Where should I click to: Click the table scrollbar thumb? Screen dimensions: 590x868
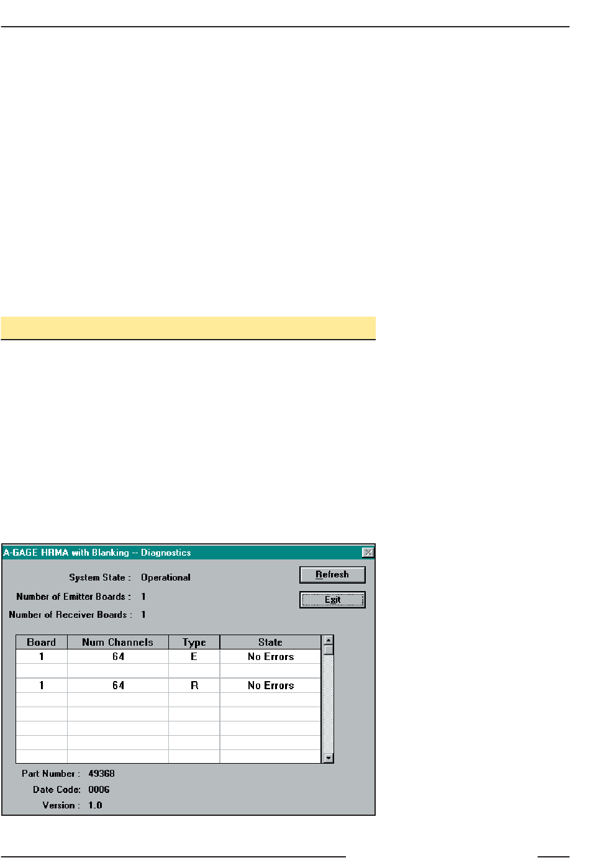pos(329,650)
